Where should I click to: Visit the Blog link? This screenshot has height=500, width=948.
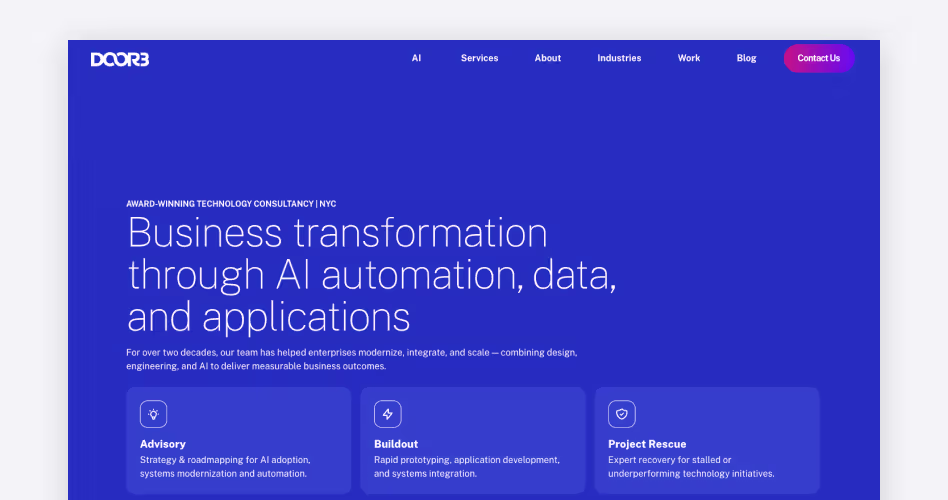pos(746,58)
